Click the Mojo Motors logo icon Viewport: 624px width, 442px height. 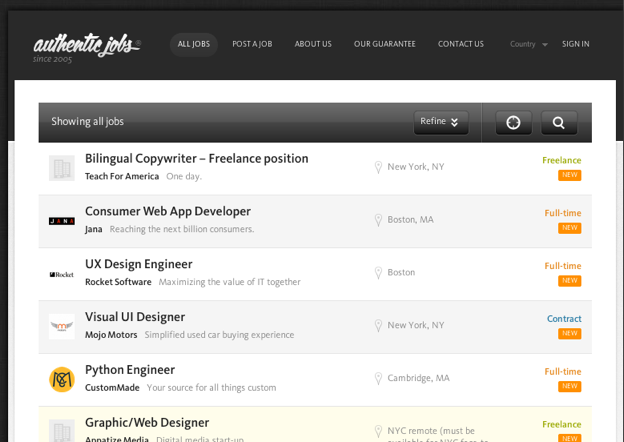62,327
